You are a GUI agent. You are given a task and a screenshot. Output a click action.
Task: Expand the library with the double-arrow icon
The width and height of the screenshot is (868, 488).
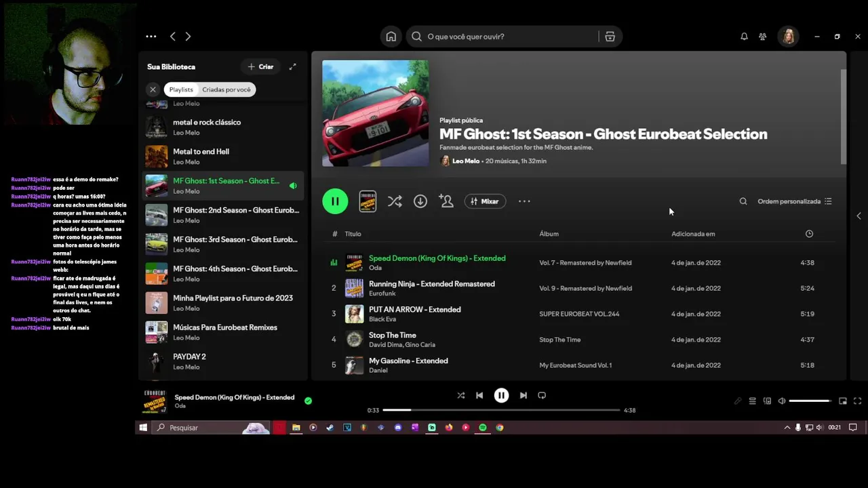tap(292, 66)
